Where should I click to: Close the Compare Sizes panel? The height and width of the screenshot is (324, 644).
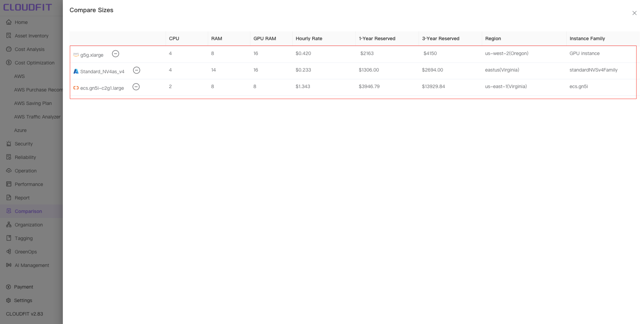click(x=634, y=13)
